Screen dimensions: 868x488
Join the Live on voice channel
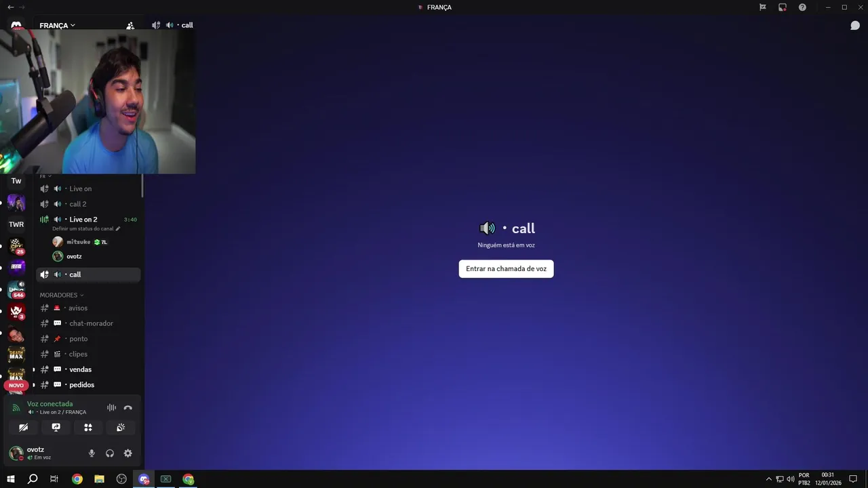pos(88,188)
